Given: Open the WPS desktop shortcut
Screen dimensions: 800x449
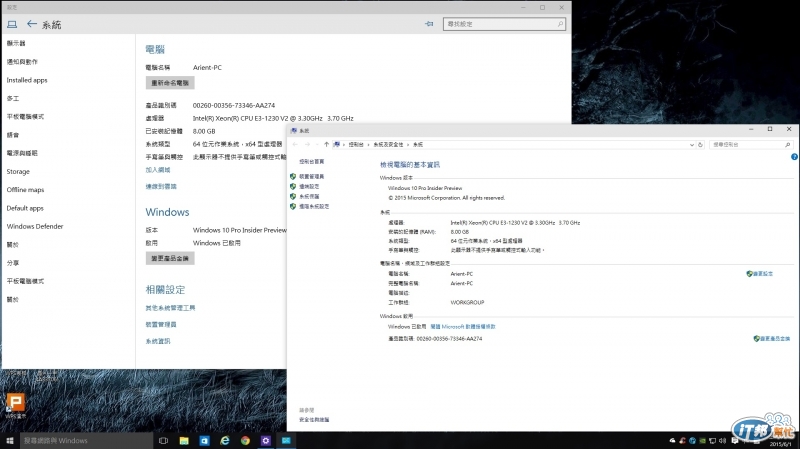Looking at the screenshot, I should [x=15, y=406].
